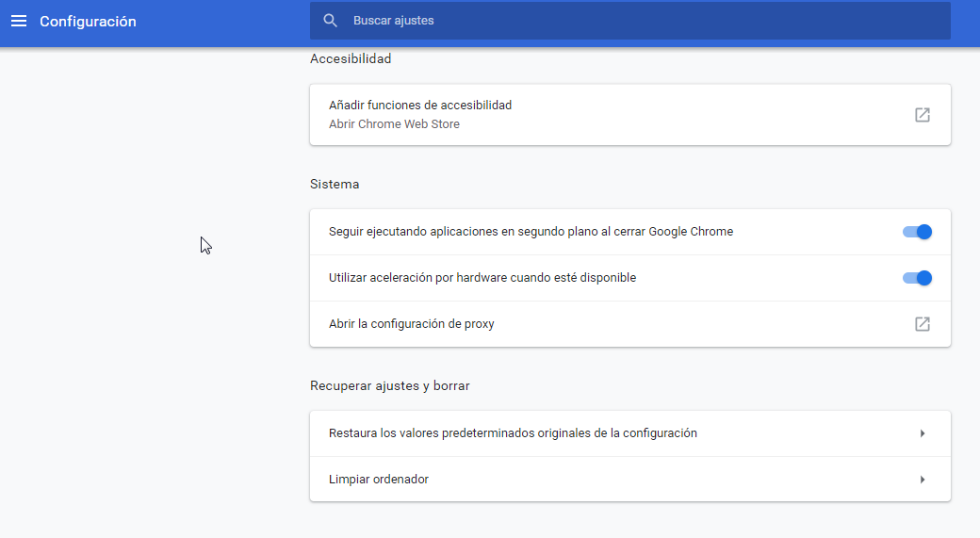
Task: Toggle hardware acceleration switch
Action: coord(917,278)
